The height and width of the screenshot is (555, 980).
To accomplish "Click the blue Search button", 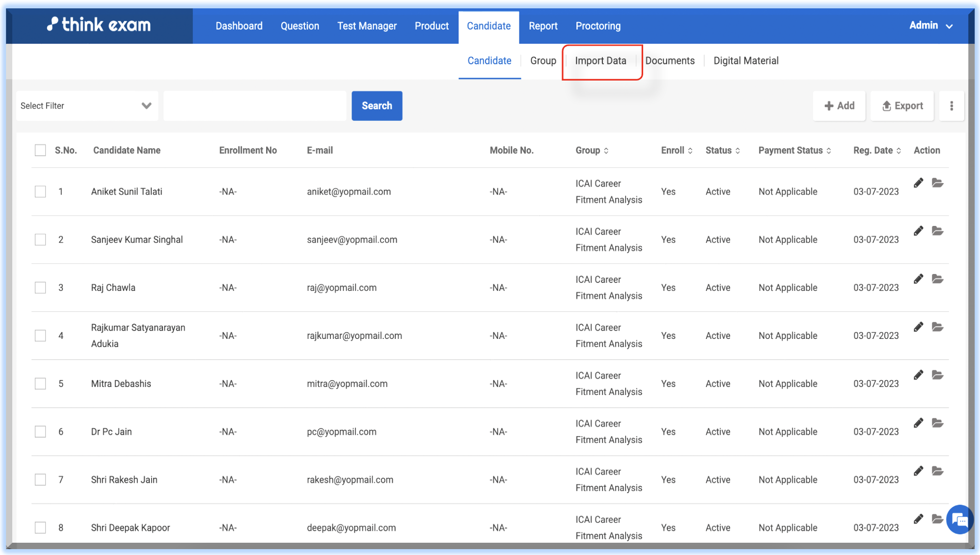I will tap(377, 106).
